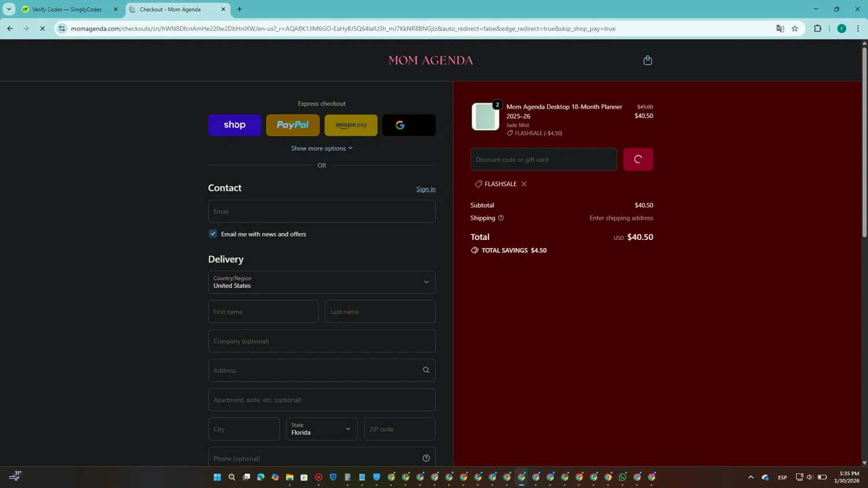Image resolution: width=868 pixels, height=488 pixels.
Task: Stop loading the page
Action: pos(42,28)
